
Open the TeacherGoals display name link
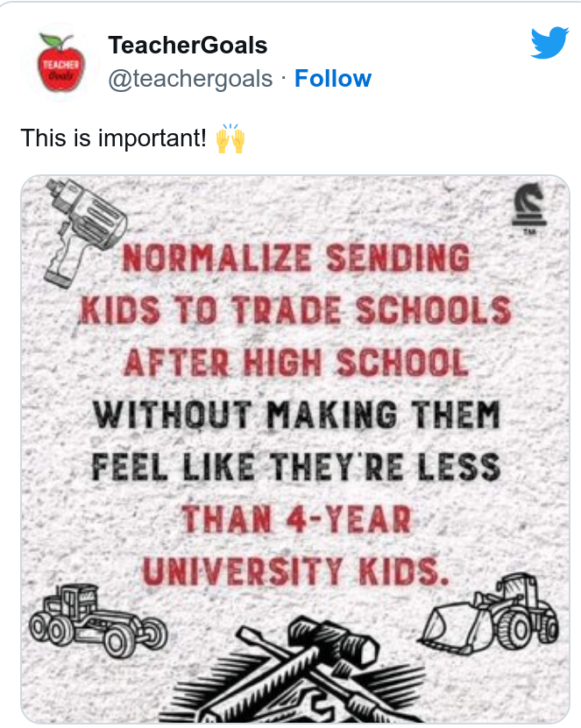(188, 46)
